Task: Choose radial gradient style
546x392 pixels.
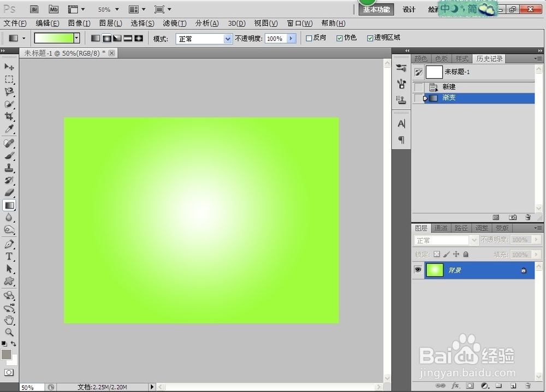Action: click(x=106, y=38)
